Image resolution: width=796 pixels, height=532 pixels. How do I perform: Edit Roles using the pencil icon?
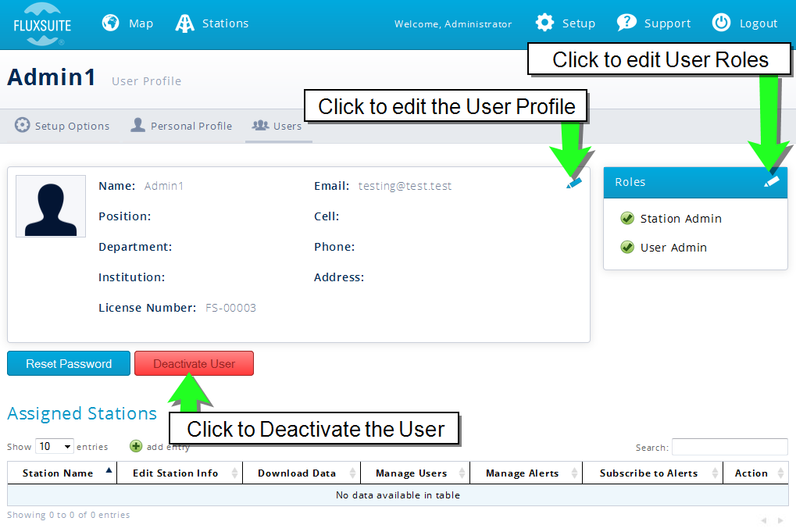[x=772, y=181]
